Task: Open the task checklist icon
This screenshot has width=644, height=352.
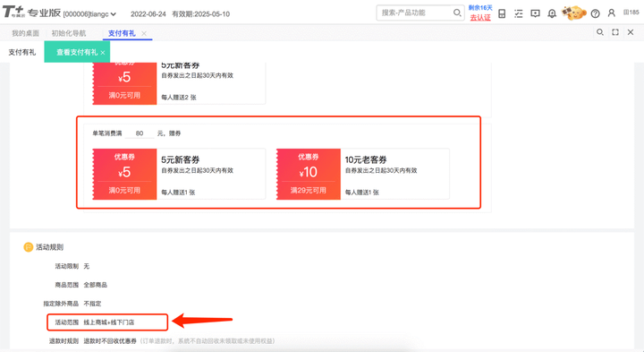Action: pyautogui.click(x=518, y=13)
